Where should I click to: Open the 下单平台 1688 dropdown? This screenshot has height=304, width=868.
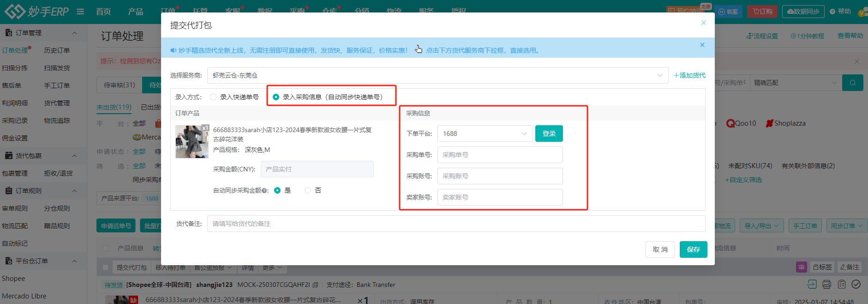click(485, 134)
